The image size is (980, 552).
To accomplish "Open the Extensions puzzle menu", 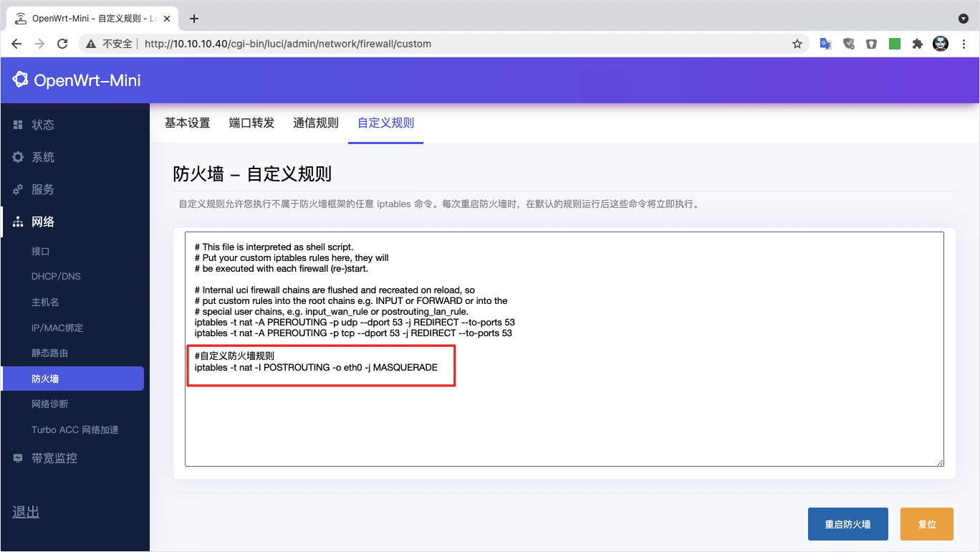I will tap(917, 44).
